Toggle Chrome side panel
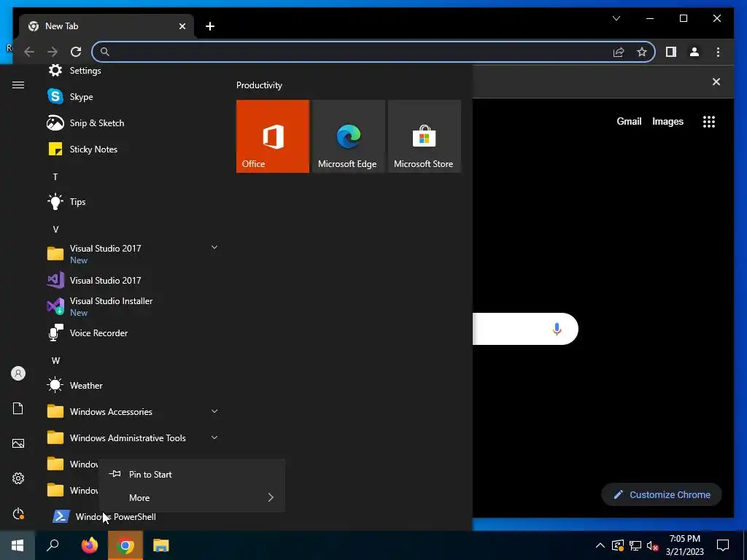747x560 pixels. tap(671, 52)
